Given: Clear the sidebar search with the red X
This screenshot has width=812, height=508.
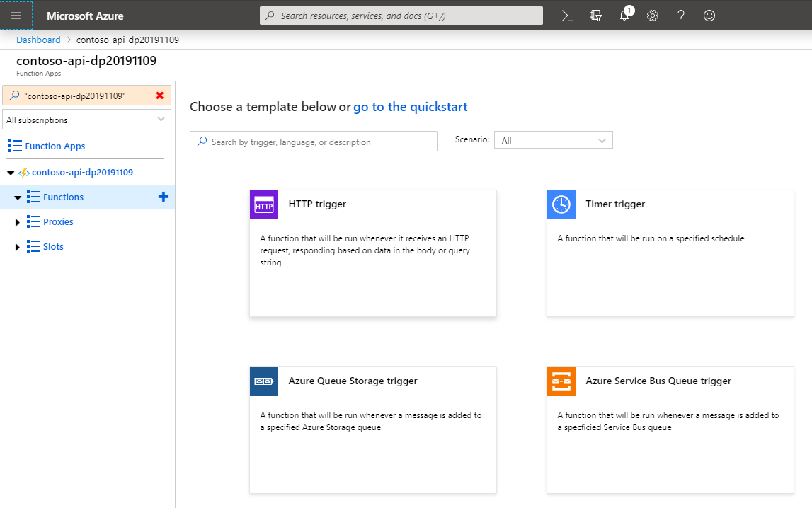Looking at the screenshot, I should coord(161,95).
